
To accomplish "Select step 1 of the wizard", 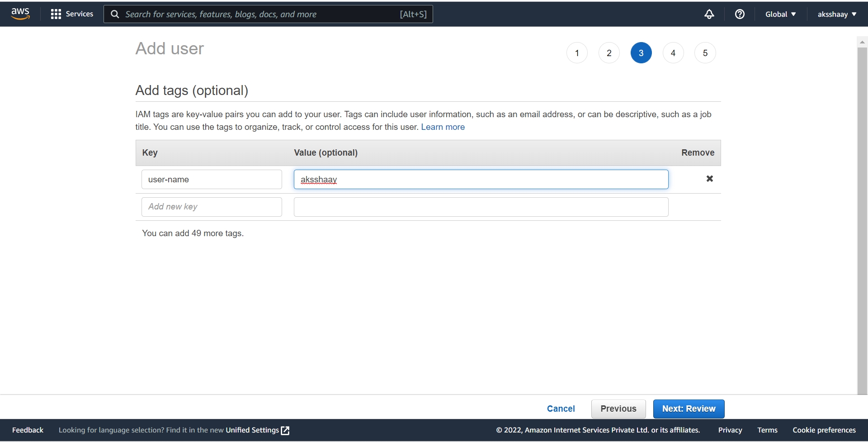I will 576,52.
